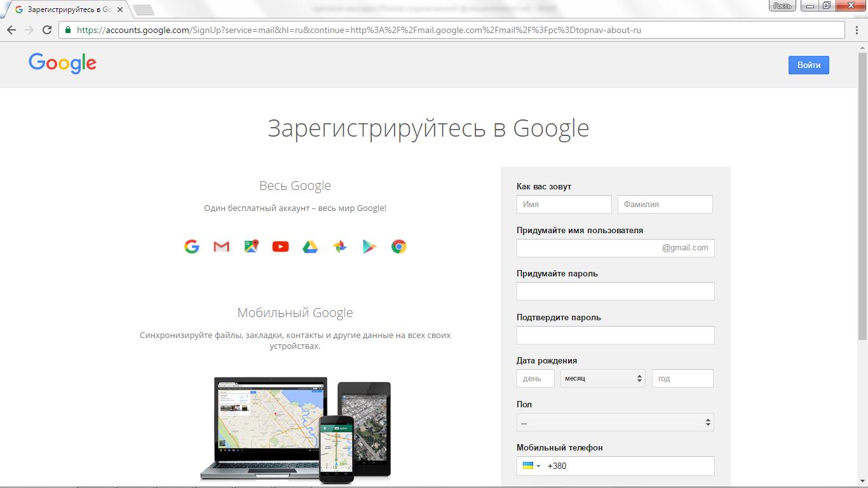Reload the page with refresh button
868x488 pixels.
click(47, 30)
